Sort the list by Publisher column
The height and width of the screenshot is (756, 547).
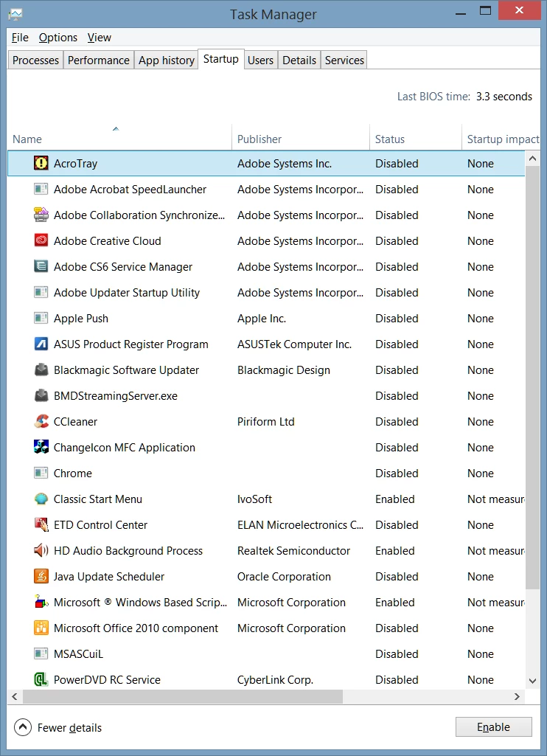[301, 137]
